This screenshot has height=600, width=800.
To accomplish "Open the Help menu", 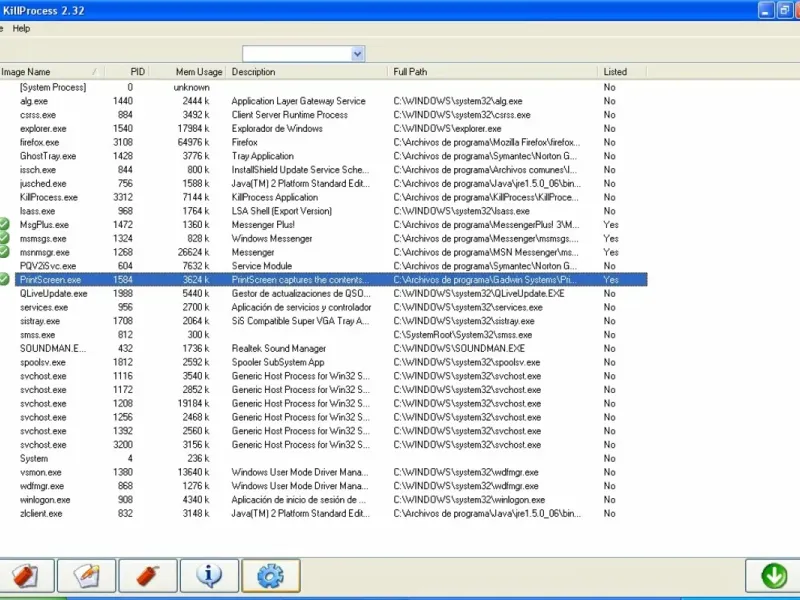I will [x=21, y=29].
